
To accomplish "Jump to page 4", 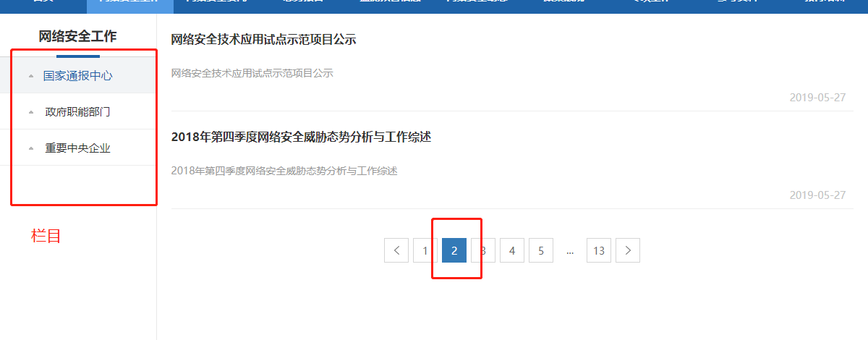I will (512, 250).
